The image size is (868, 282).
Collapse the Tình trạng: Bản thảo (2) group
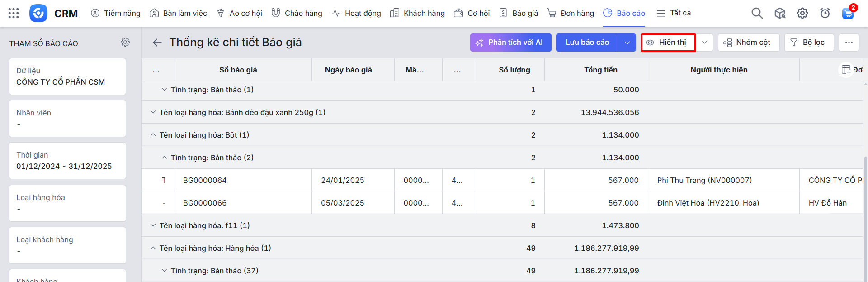coord(165,158)
